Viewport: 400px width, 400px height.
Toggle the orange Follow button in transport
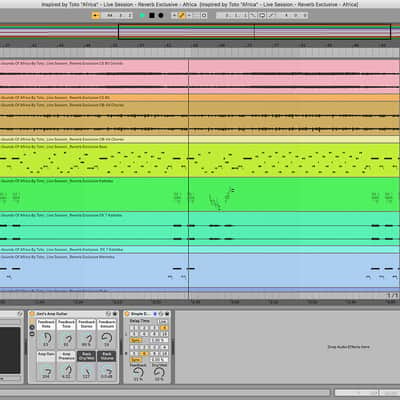95,15
